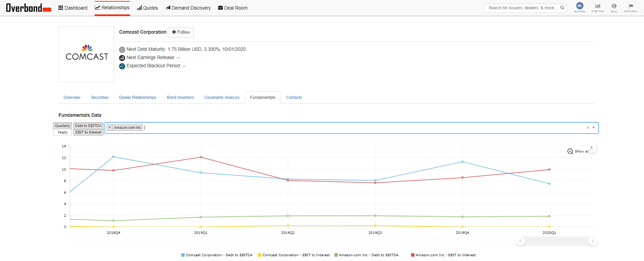Click Amazon Debt to EBITDA point at 2019Q3
The width and height of the screenshot is (644, 261).
click(375, 216)
